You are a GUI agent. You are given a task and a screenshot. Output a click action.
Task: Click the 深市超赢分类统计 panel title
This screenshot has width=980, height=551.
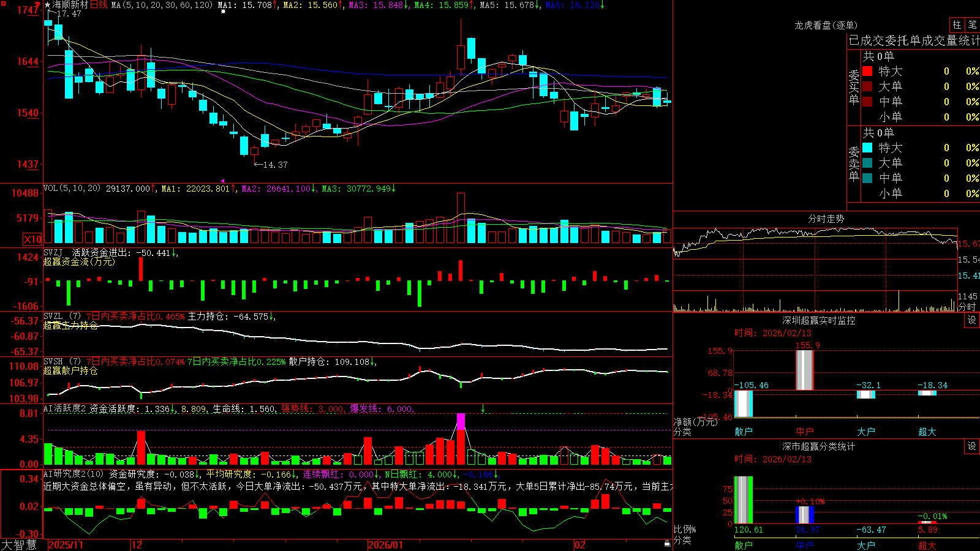818,446
